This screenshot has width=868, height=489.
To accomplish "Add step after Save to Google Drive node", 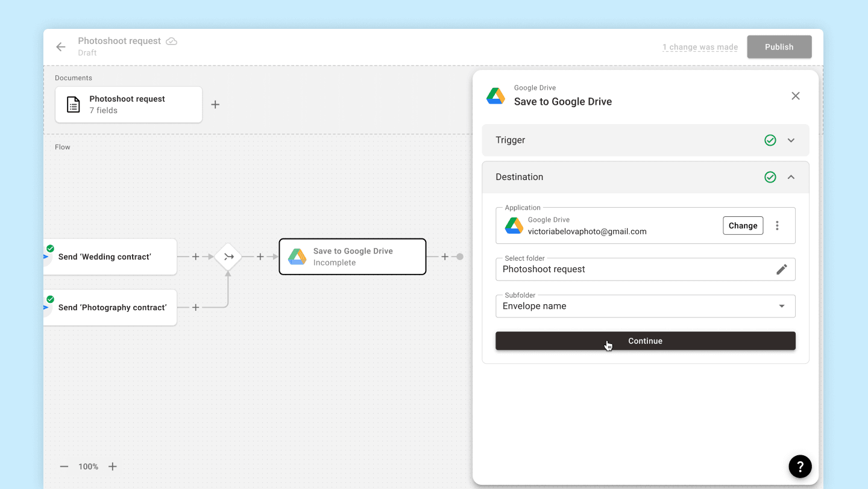I will tap(445, 257).
